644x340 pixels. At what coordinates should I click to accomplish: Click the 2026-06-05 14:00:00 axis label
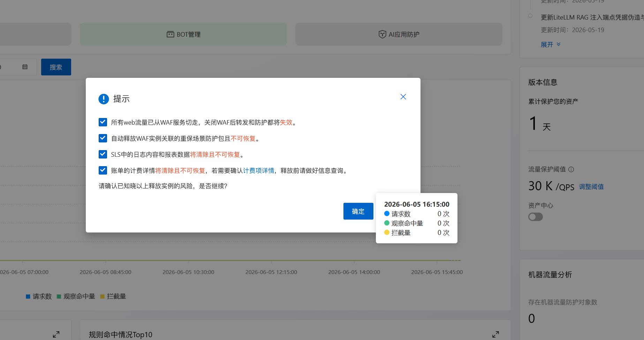click(354, 272)
